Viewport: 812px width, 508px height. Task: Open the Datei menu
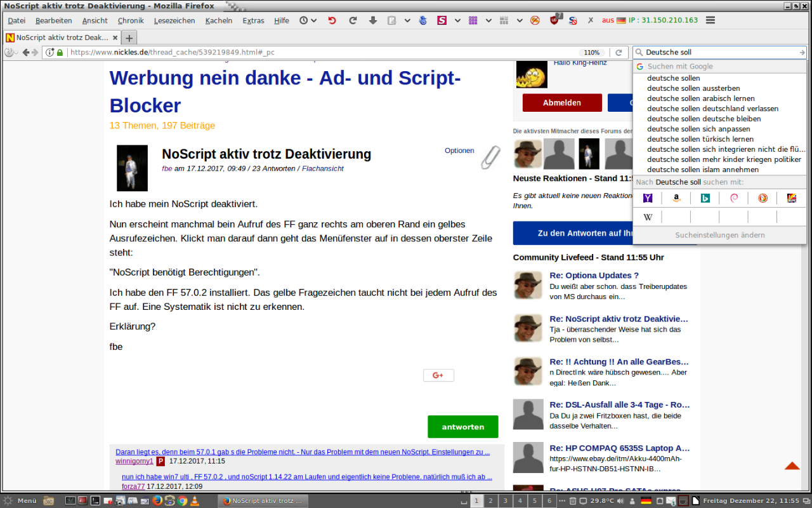click(x=16, y=20)
